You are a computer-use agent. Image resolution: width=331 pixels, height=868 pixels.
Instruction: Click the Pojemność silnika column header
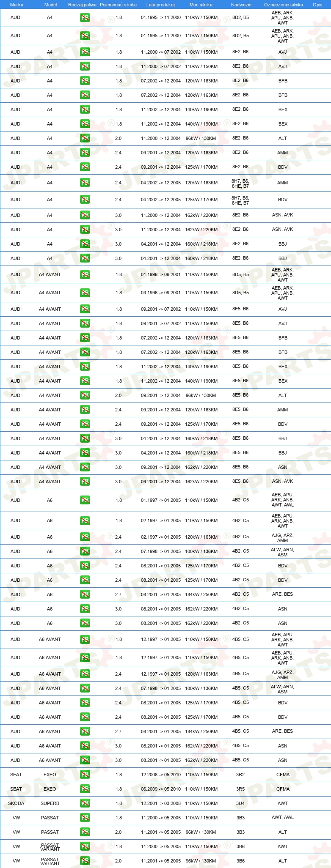pos(118,5)
